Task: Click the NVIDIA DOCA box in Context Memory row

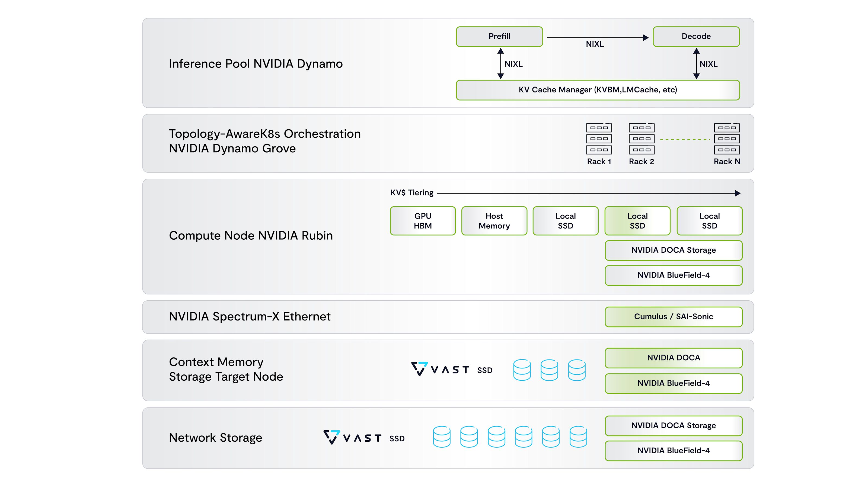Action: pos(674,358)
